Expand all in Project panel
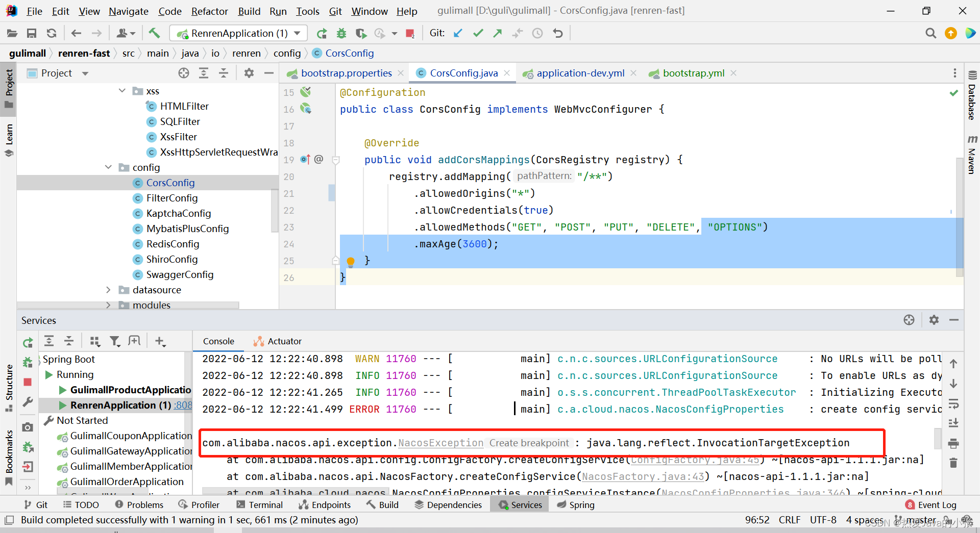The image size is (980, 533). coord(204,73)
